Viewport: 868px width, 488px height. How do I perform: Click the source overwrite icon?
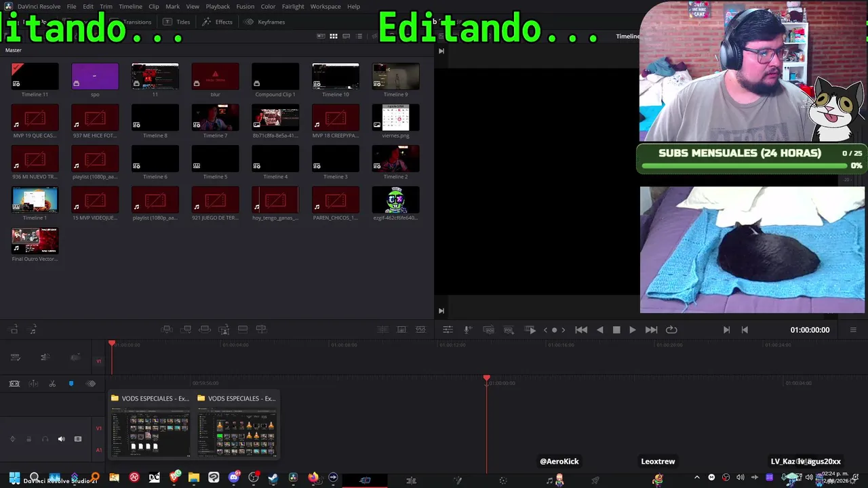[x=261, y=329]
